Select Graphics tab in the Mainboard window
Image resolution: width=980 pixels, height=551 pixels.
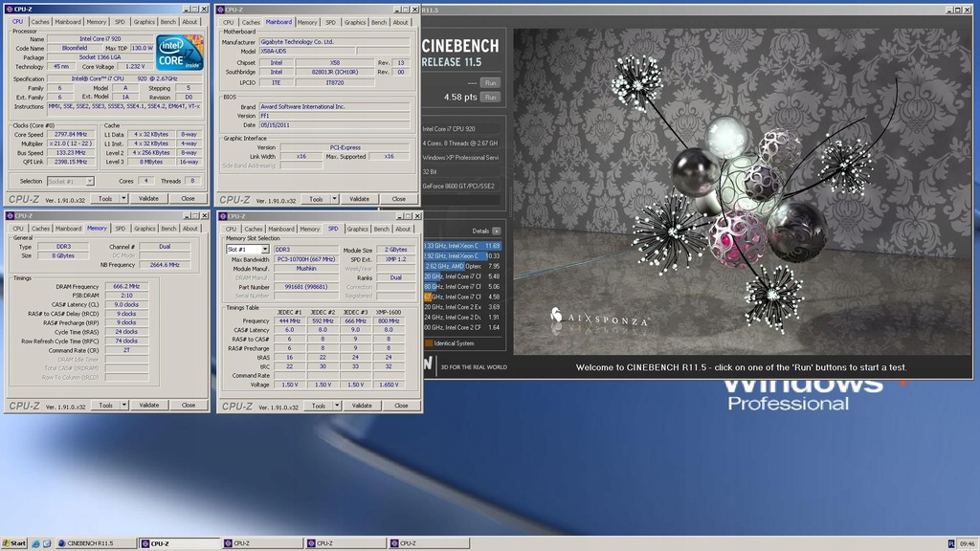coord(355,23)
